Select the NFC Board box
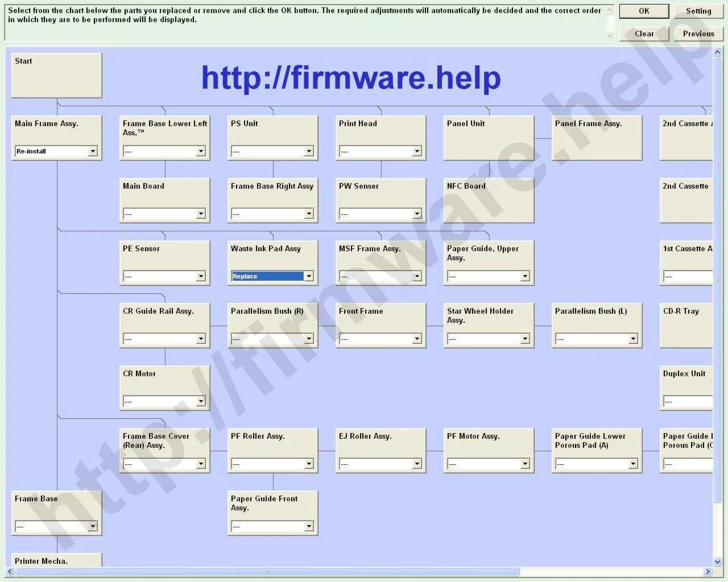Viewport: 728px width, 582px height. click(489, 201)
